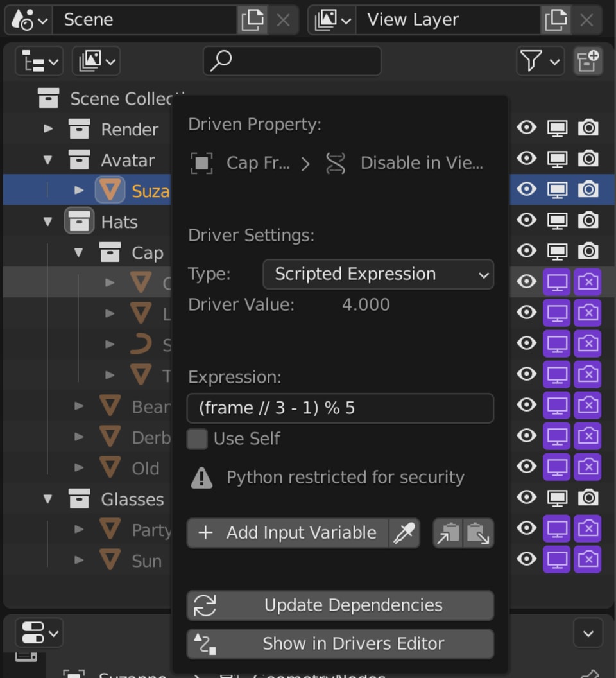Click the Update Dependencies button
This screenshot has height=678, width=616.
(x=339, y=605)
